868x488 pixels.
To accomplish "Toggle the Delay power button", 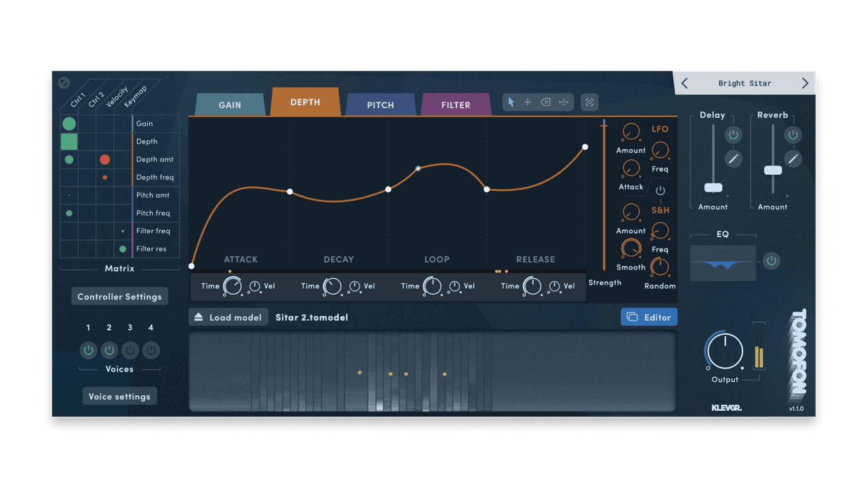I will (x=733, y=134).
